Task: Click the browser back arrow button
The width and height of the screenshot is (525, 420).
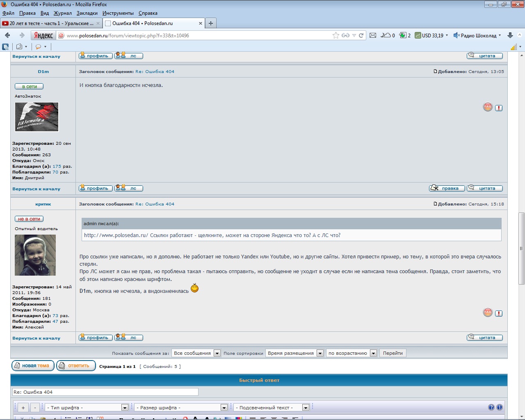Action: point(7,35)
